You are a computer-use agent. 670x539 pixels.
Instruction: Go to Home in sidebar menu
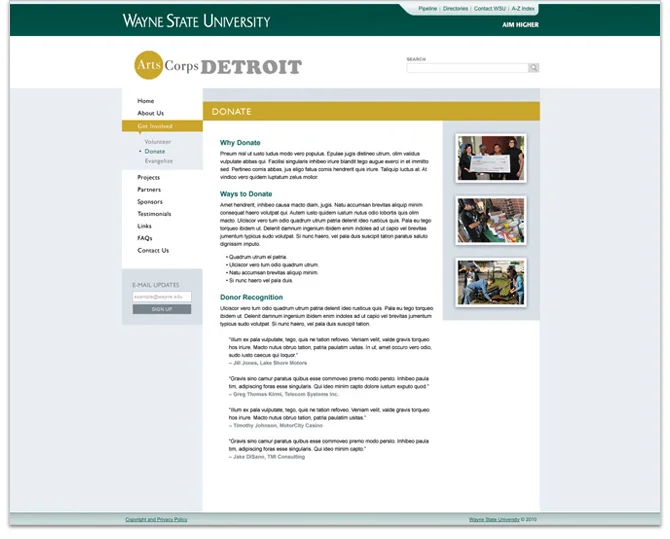click(146, 101)
